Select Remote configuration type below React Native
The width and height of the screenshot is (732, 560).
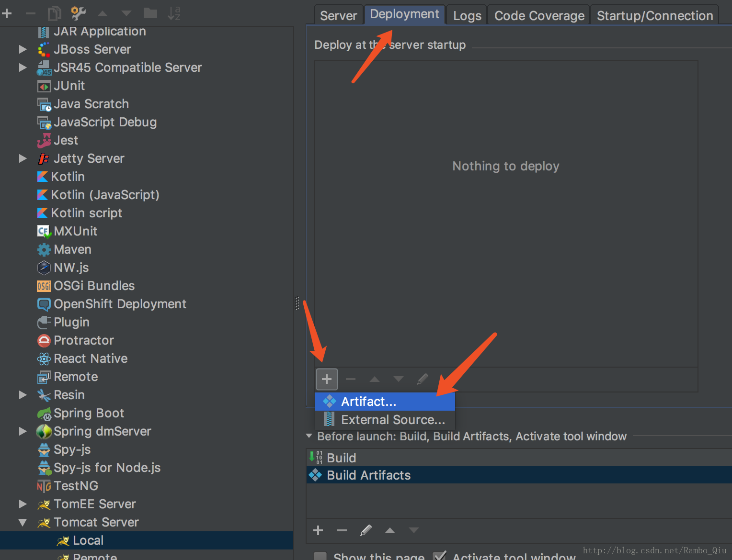pos(147,377)
